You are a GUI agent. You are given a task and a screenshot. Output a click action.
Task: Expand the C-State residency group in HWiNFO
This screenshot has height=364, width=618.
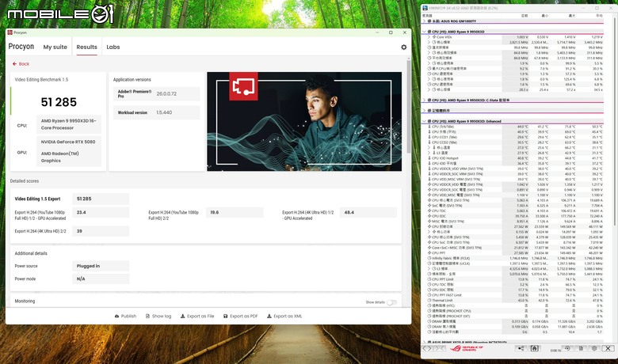[x=424, y=100]
